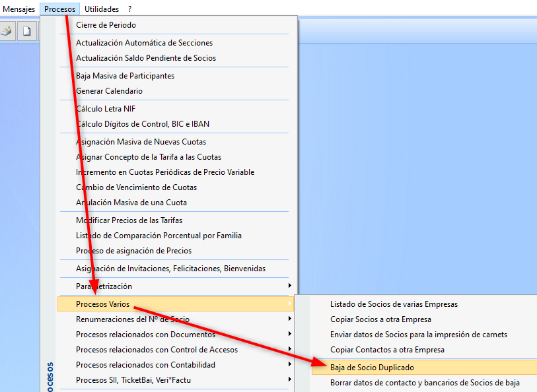Run Baja Masiva de Participantes
The width and height of the screenshot is (537, 392).
pyautogui.click(x=125, y=76)
